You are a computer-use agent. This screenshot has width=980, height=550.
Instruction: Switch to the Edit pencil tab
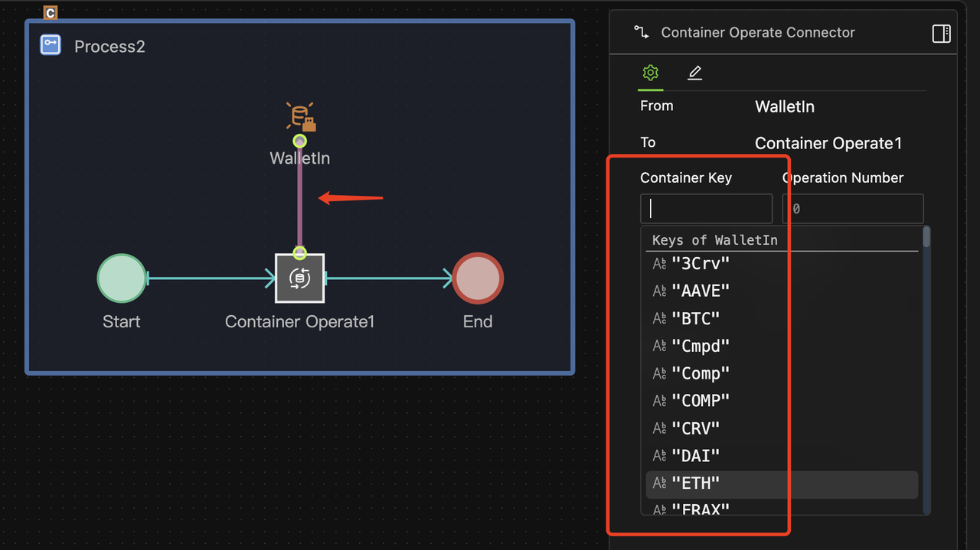694,73
